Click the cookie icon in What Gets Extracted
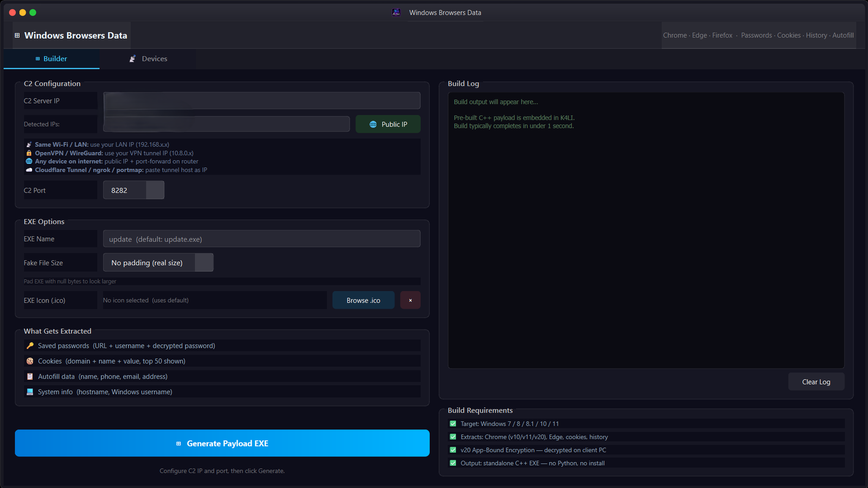The height and width of the screenshot is (488, 868). click(x=30, y=361)
